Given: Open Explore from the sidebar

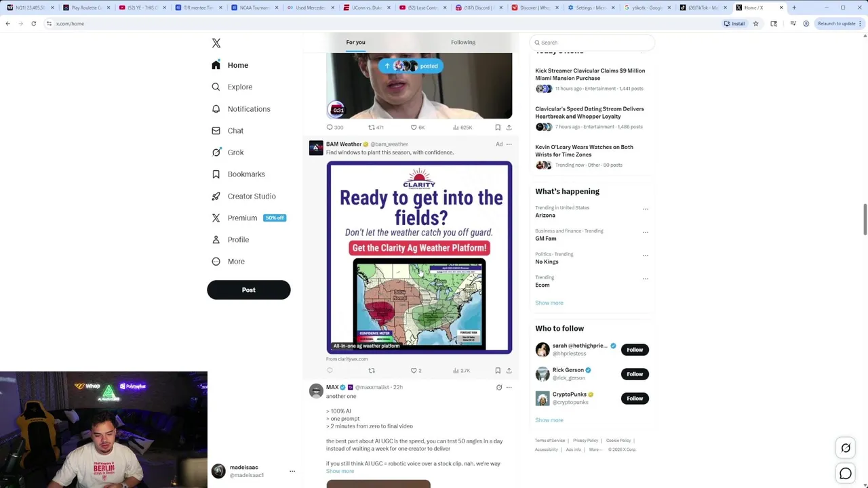Looking at the screenshot, I should [x=232, y=87].
